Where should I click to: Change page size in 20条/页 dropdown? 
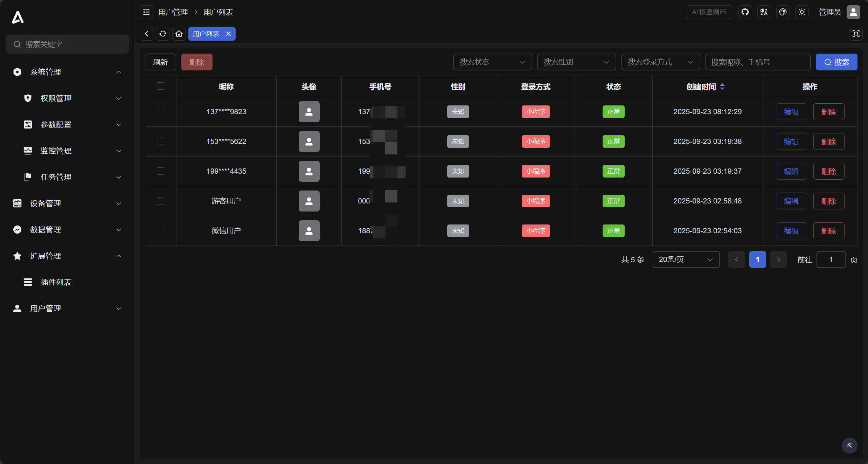coord(686,259)
